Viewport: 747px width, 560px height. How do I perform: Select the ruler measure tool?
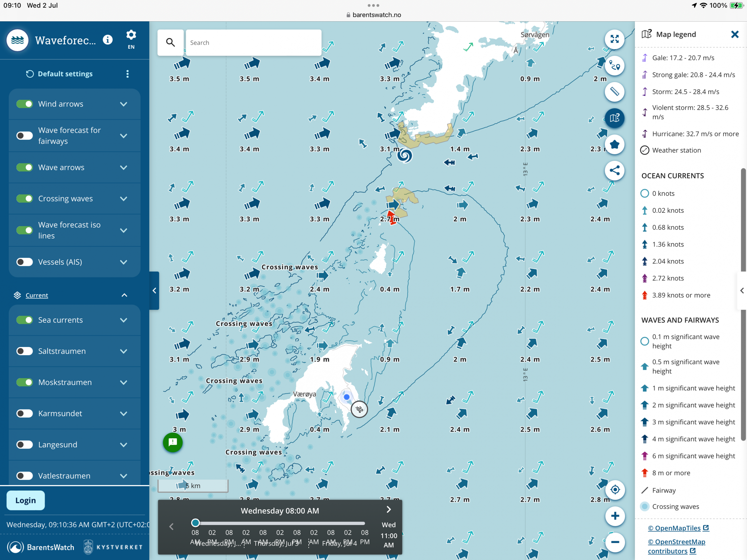(x=614, y=92)
